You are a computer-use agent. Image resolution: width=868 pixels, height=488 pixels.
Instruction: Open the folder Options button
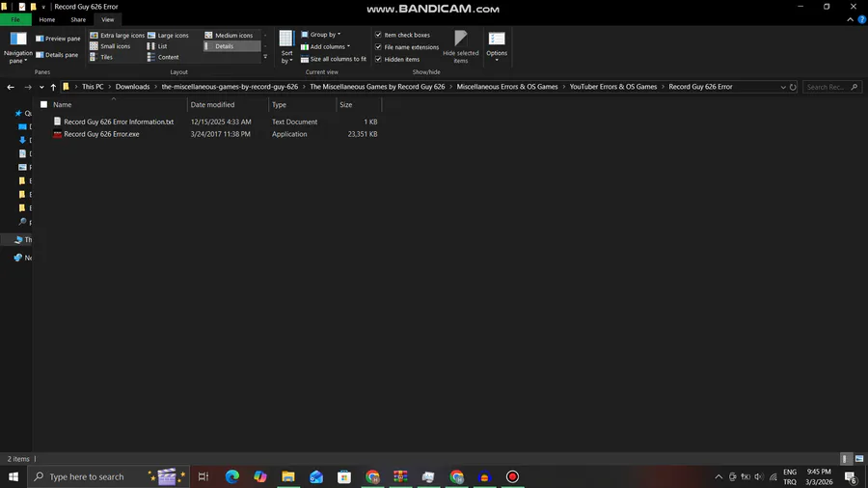click(x=497, y=46)
